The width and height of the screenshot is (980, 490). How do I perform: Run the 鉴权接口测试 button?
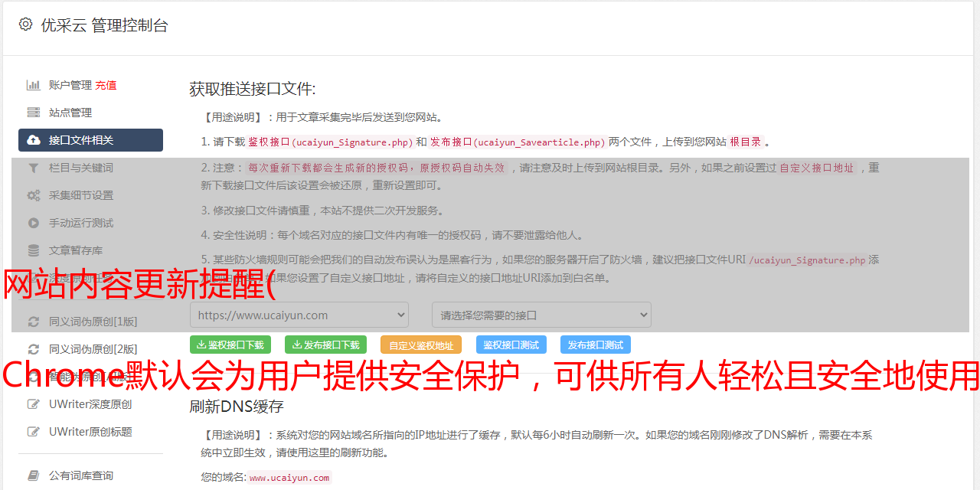(511, 345)
